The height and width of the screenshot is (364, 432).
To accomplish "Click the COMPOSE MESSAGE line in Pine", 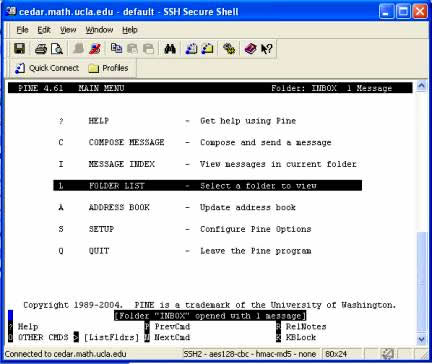I will tap(195, 142).
